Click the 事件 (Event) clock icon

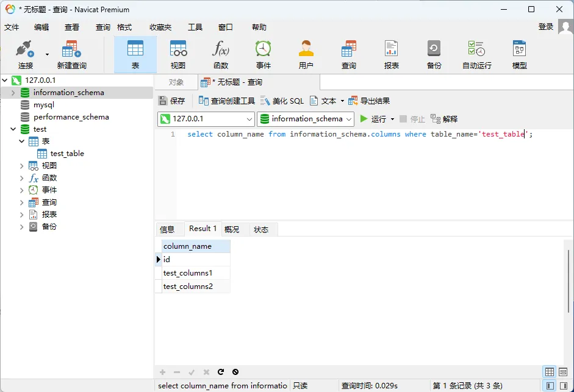[264, 54]
